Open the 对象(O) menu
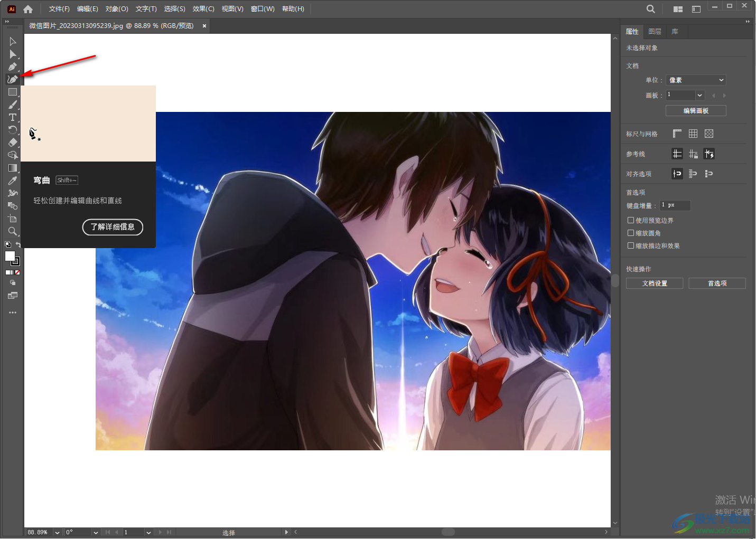Screen dimensions: 756x539 pyautogui.click(x=117, y=9)
